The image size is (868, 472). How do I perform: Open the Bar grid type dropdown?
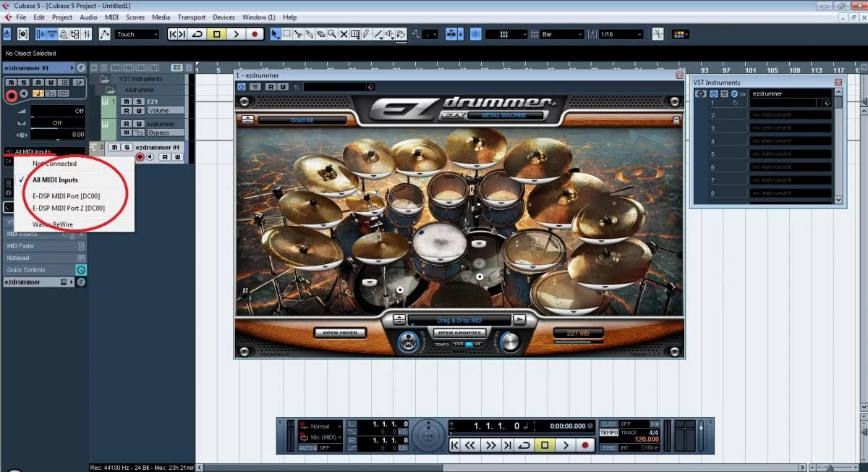tap(562, 34)
